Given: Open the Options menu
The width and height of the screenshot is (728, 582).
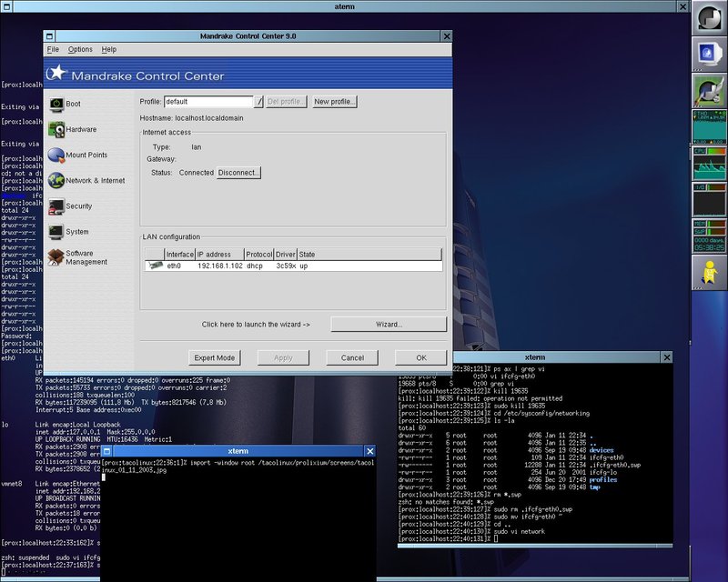Looking at the screenshot, I should 80,49.
